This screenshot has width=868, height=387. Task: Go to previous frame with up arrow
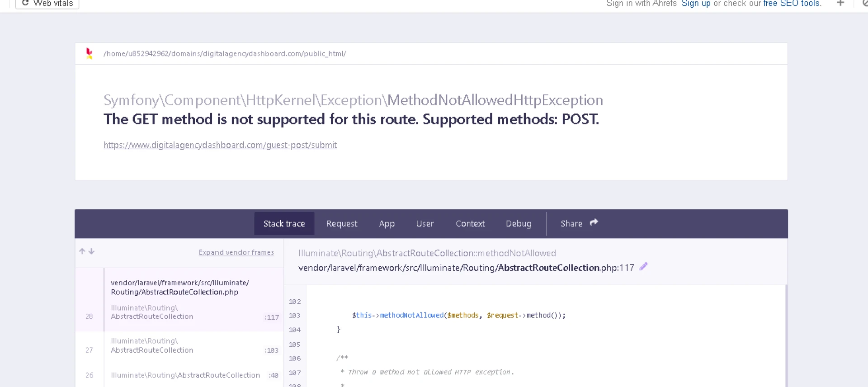pos(82,251)
